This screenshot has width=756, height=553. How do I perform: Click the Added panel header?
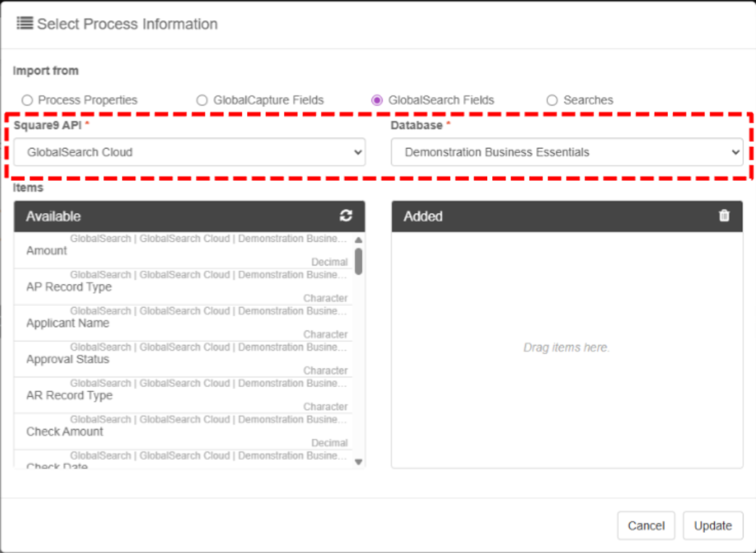click(x=567, y=216)
